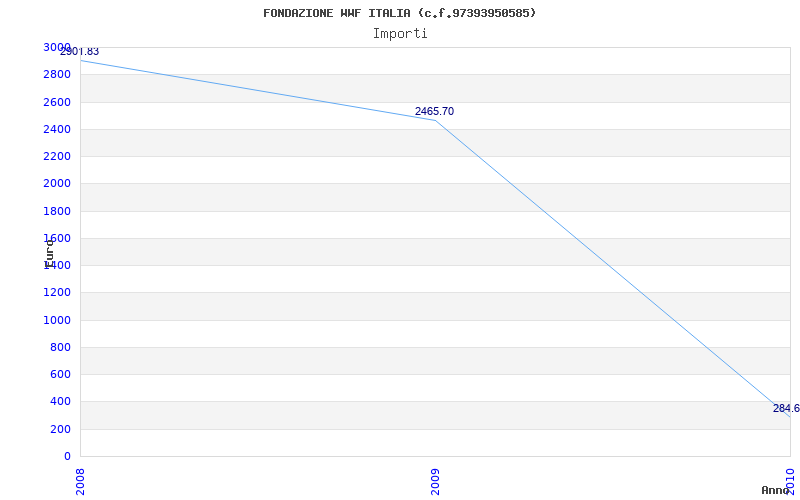The image size is (800, 500).
Task: Click the 2200 y-axis tick label
Action: tap(57, 156)
